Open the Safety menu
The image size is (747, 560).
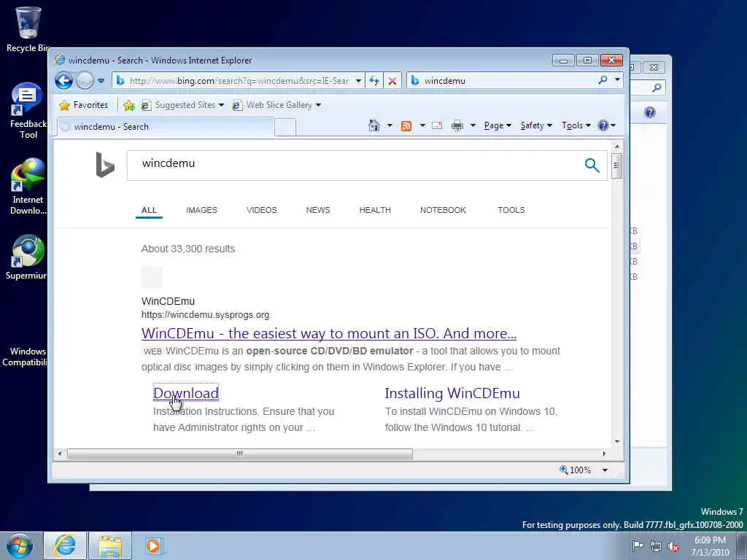point(536,125)
